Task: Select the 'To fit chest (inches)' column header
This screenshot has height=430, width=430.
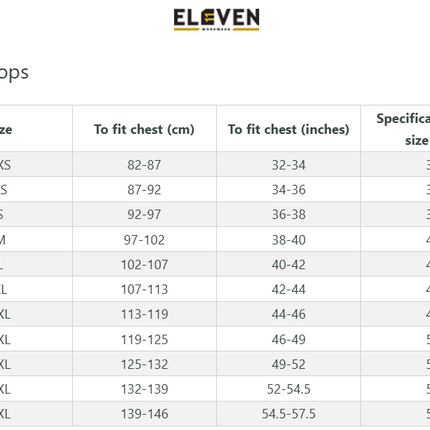Action: [289, 129]
